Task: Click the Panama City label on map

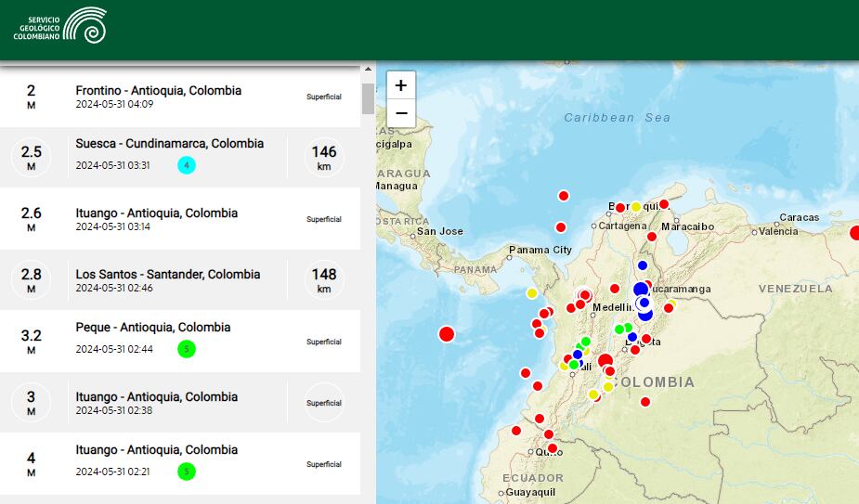Action: click(x=540, y=250)
